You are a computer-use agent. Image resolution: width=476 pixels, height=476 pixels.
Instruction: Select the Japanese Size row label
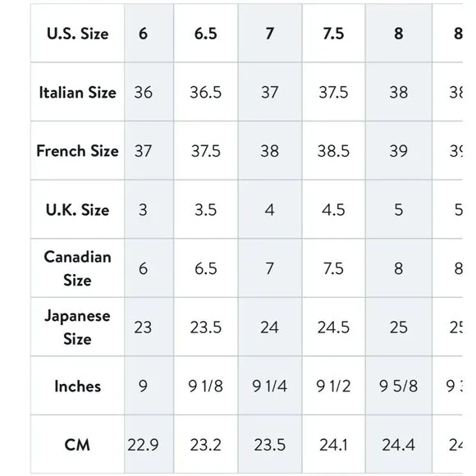(77, 327)
